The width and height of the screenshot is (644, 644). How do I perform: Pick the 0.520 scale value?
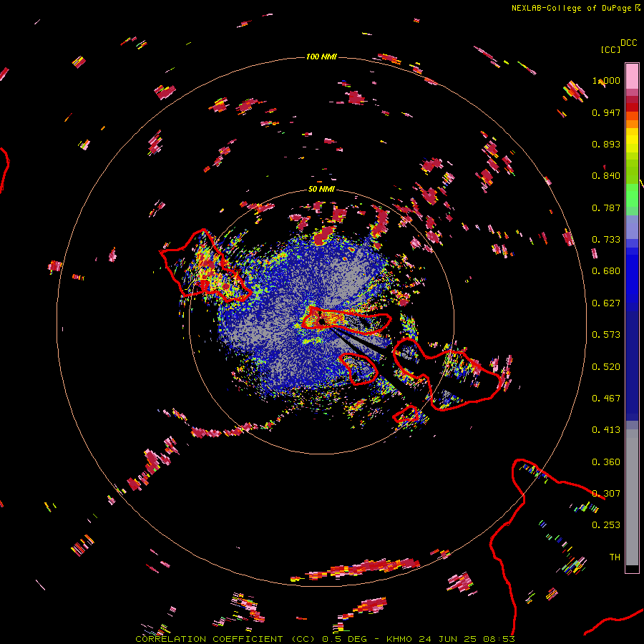(x=606, y=367)
